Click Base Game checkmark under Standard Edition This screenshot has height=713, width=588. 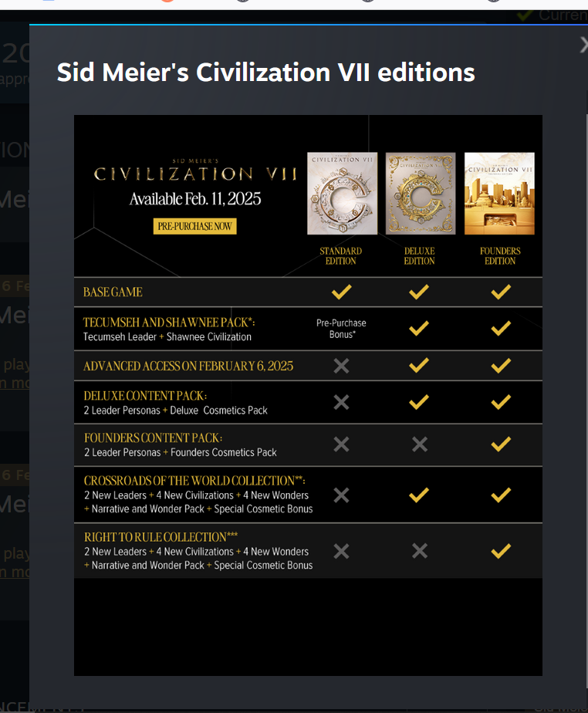[x=341, y=292]
